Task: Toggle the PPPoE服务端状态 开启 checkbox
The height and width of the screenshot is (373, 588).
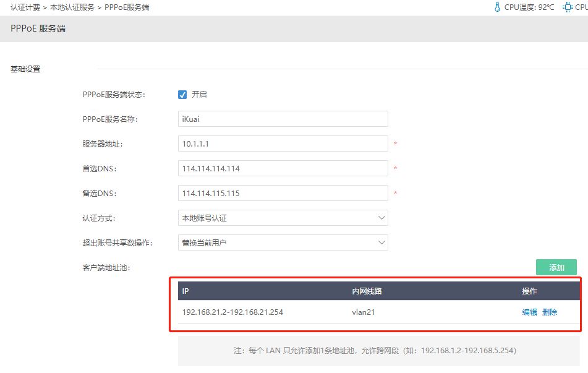Action: [x=182, y=95]
